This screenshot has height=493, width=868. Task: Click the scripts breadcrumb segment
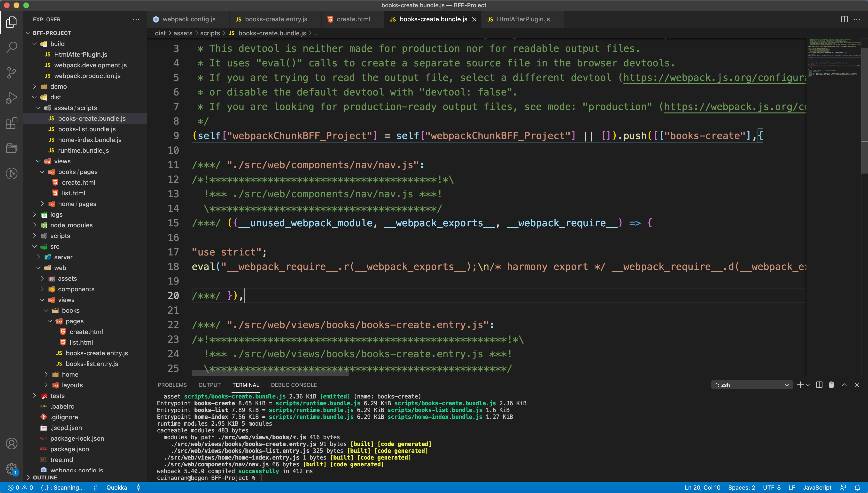[x=210, y=33]
